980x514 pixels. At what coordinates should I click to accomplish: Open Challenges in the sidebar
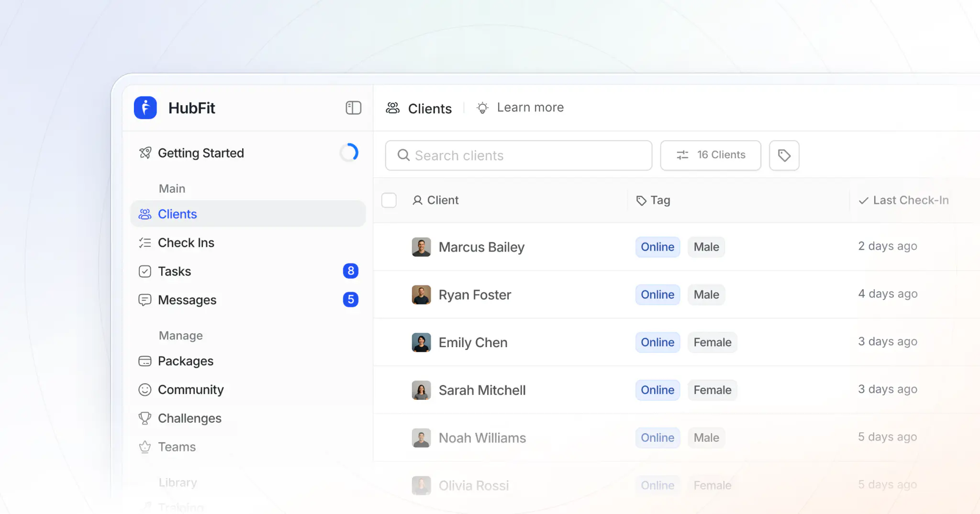click(x=248, y=418)
